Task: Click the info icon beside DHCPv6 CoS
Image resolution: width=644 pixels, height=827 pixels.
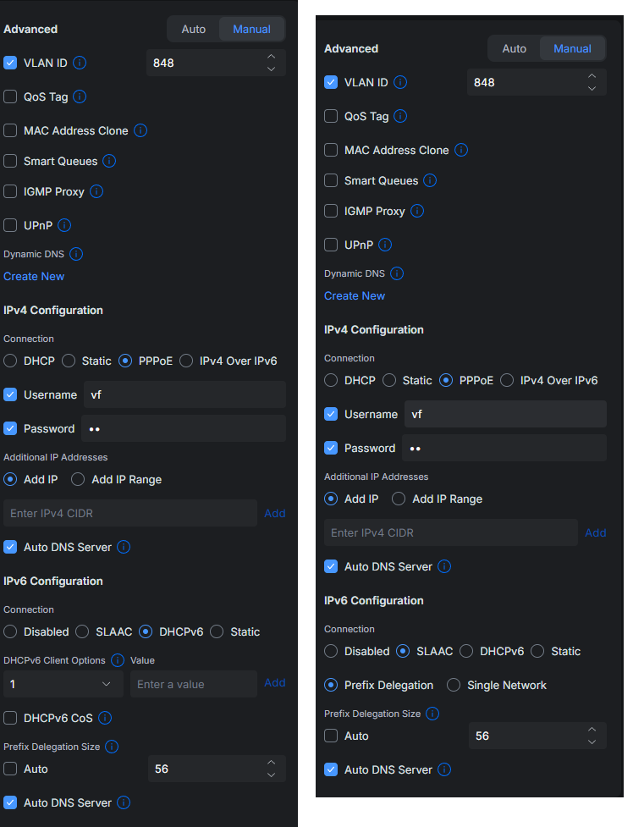Action: click(x=105, y=718)
